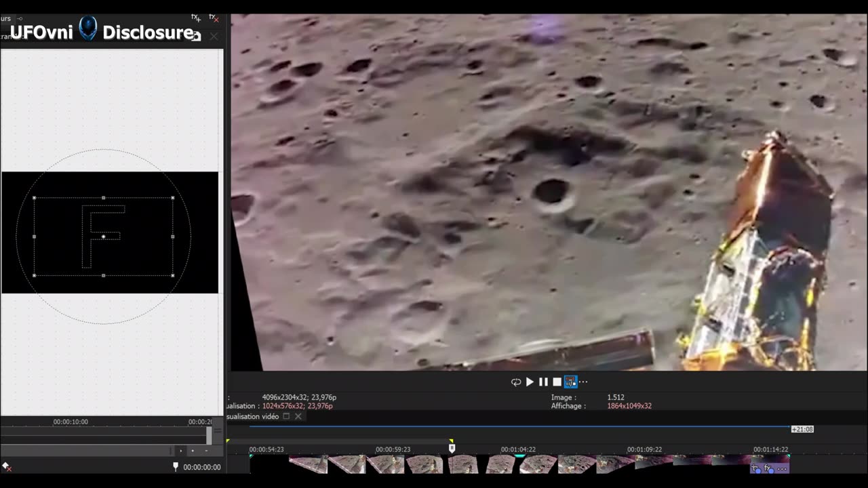The width and height of the screenshot is (868, 488).
Task: Click the F crop rectangle center point
Action: coord(103,237)
